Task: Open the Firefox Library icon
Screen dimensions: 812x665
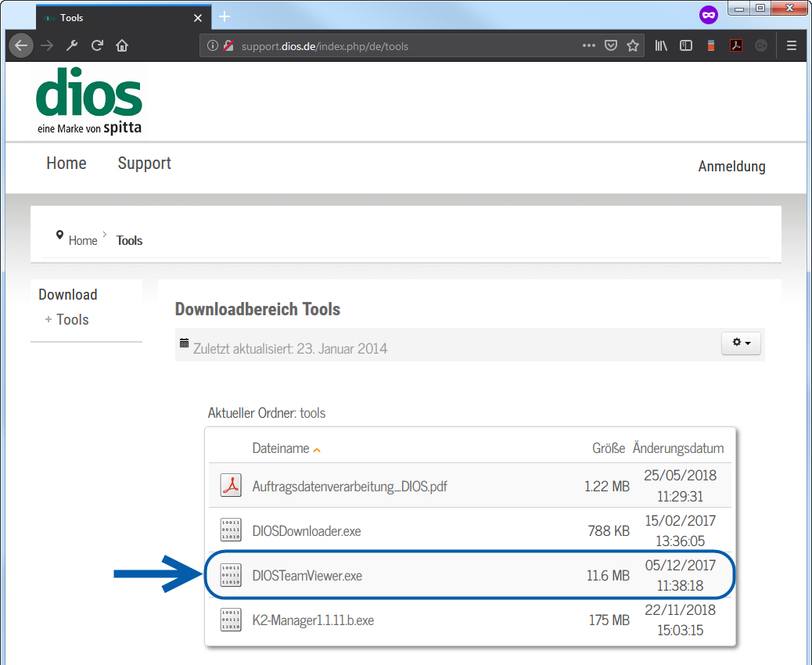Action: tap(661, 46)
